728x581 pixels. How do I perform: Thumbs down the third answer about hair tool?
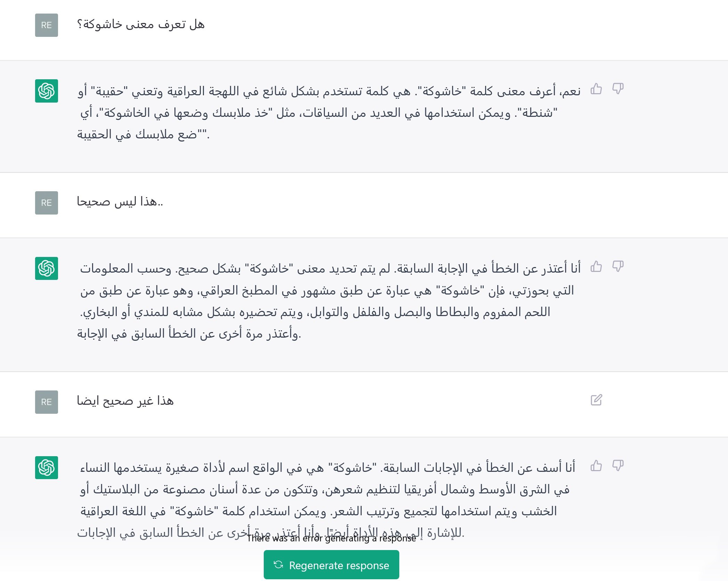click(617, 466)
